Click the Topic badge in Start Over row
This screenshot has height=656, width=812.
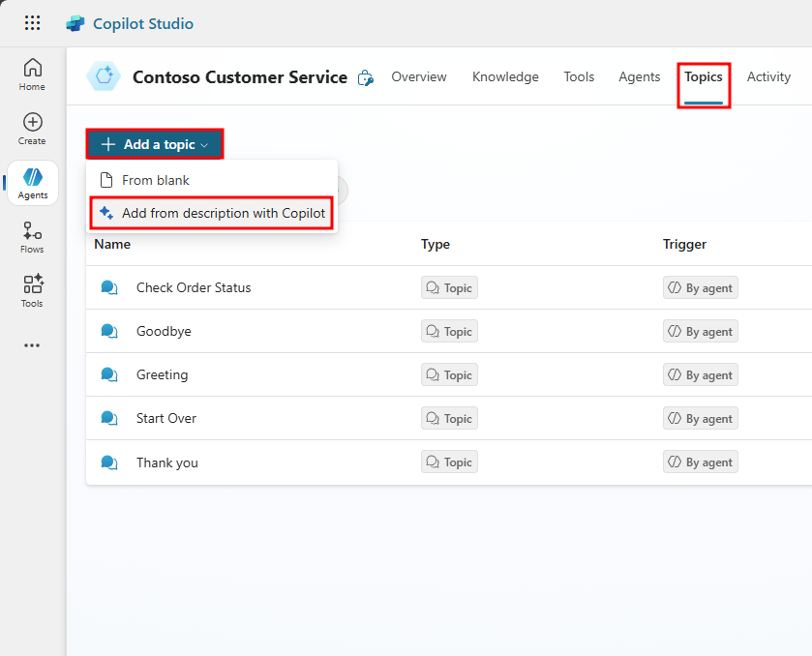pos(449,418)
